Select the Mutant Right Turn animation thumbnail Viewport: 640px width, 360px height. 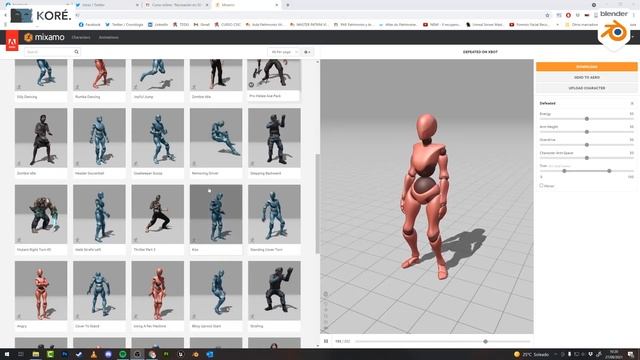coord(41,214)
